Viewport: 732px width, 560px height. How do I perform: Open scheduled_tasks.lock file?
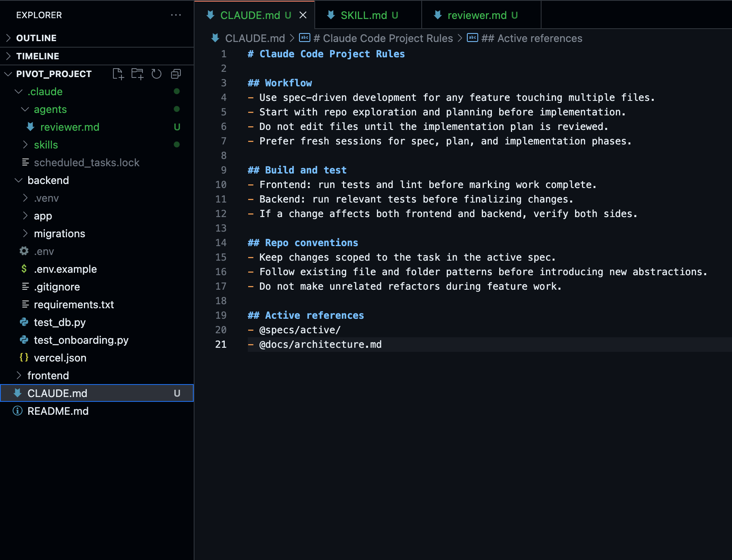pyautogui.click(x=97, y=163)
